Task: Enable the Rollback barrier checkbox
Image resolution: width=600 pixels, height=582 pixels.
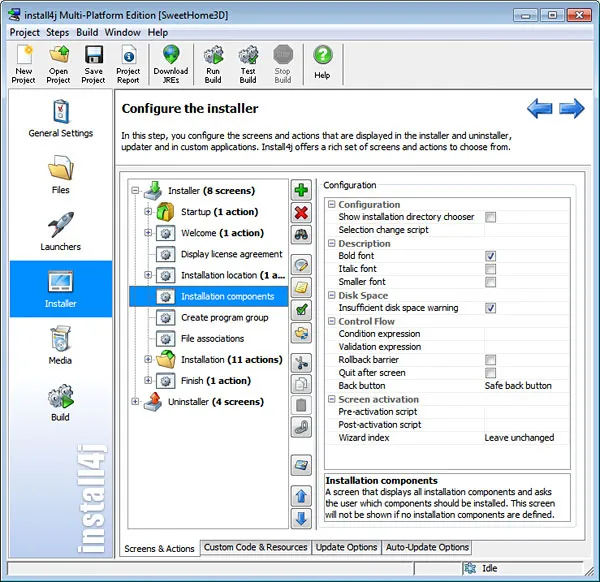Action: click(x=491, y=360)
